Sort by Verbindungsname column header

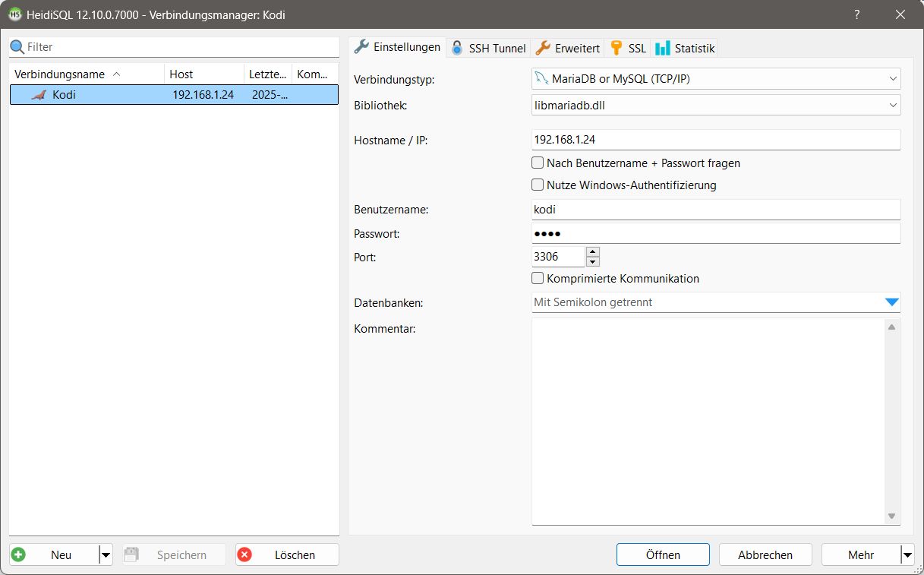point(87,74)
